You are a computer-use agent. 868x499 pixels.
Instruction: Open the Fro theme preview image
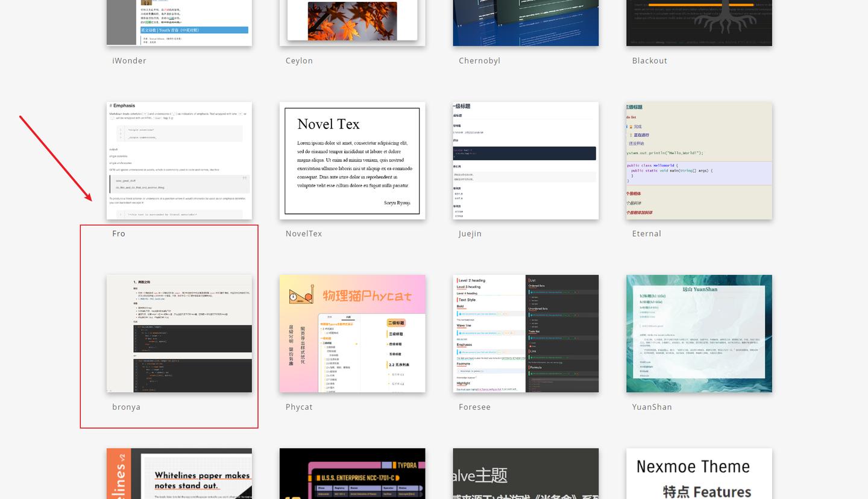179,160
